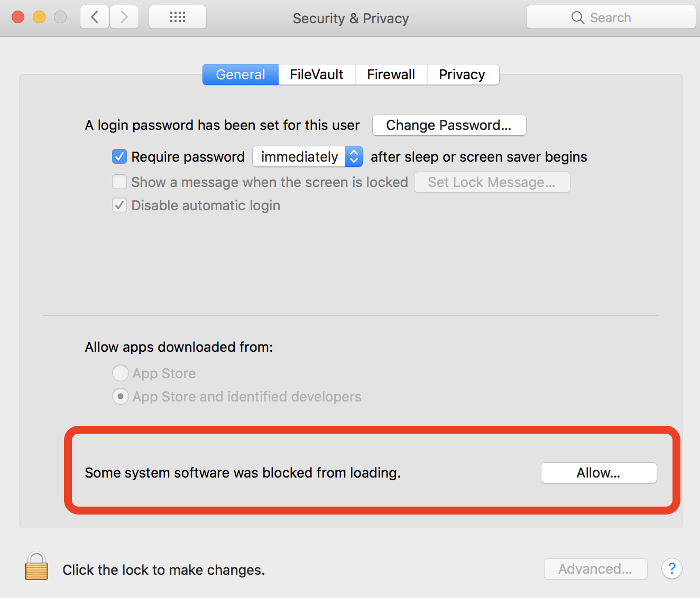Toggle Disable automatic login checkbox
The width and height of the screenshot is (700, 598).
(119, 205)
